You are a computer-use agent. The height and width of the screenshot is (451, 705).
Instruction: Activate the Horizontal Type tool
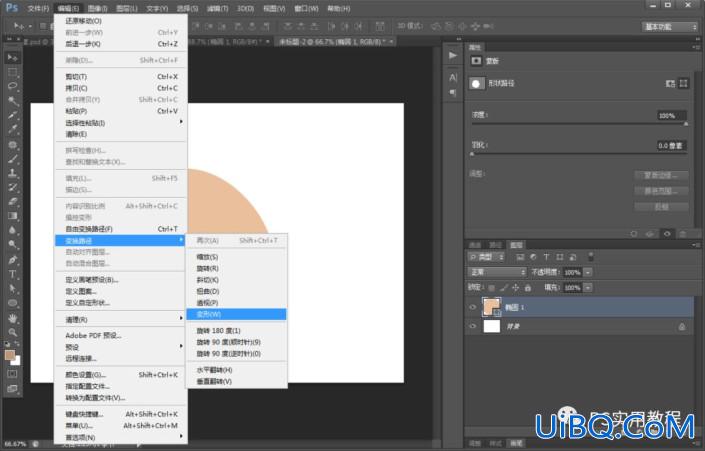coord(13,274)
